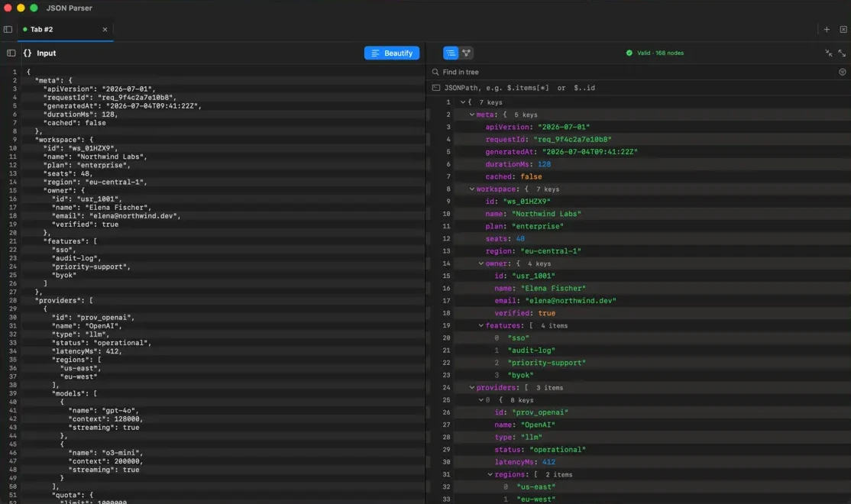851x504 pixels.
Task: Open the tree search filter options
Action: (x=842, y=72)
